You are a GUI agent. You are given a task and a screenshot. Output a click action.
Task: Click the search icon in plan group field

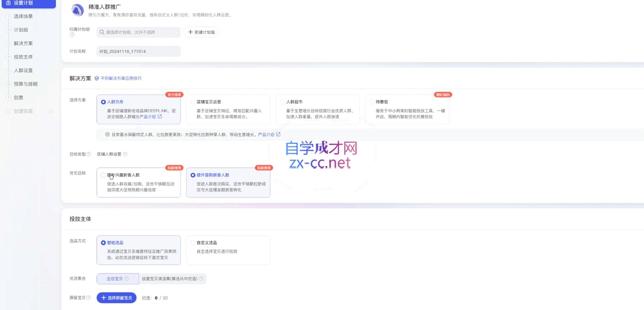click(x=102, y=32)
